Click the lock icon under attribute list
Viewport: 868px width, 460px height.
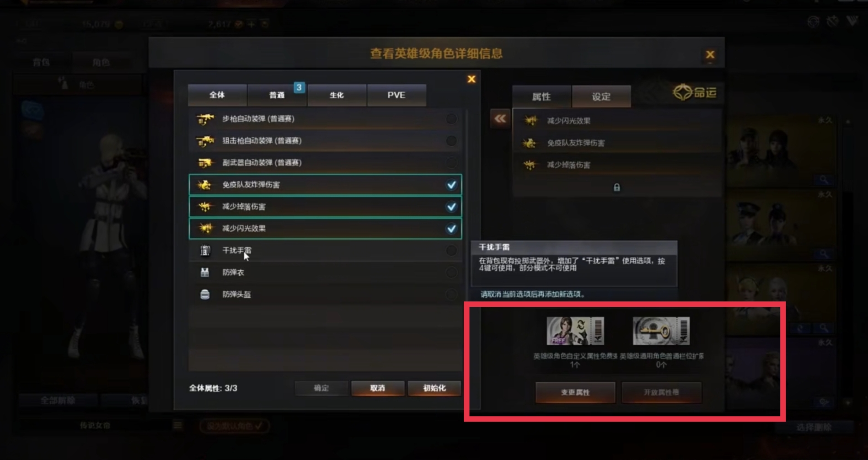pos(616,187)
